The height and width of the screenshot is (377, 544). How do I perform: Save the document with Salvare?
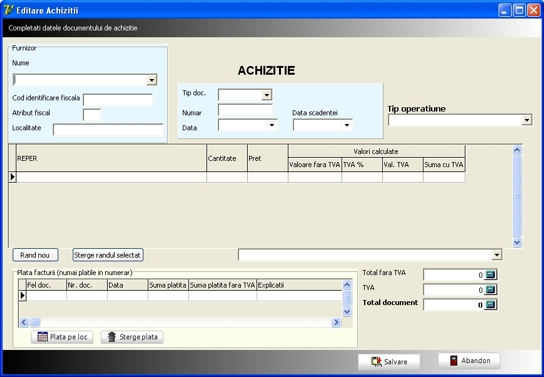click(389, 362)
